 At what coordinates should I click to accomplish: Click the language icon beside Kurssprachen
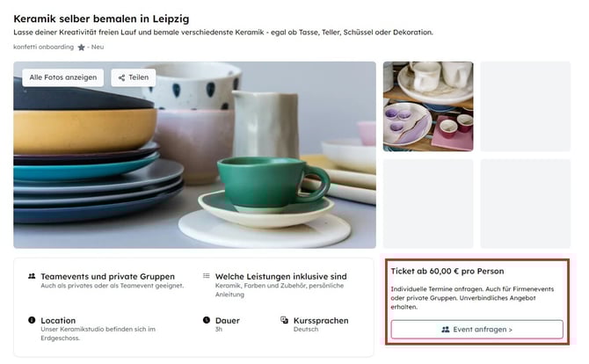coord(284,321)
